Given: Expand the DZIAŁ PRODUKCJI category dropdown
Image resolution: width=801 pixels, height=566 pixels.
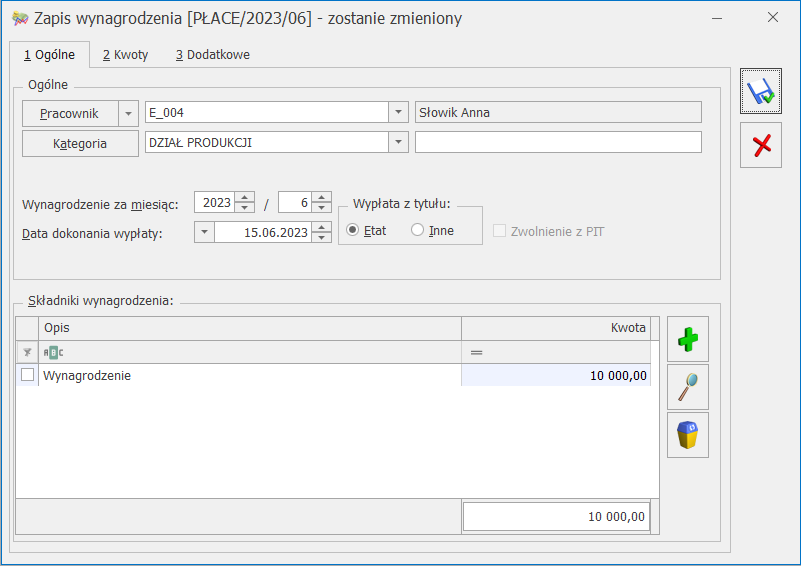Looking at the screenshot, I should tap(398, 142).
